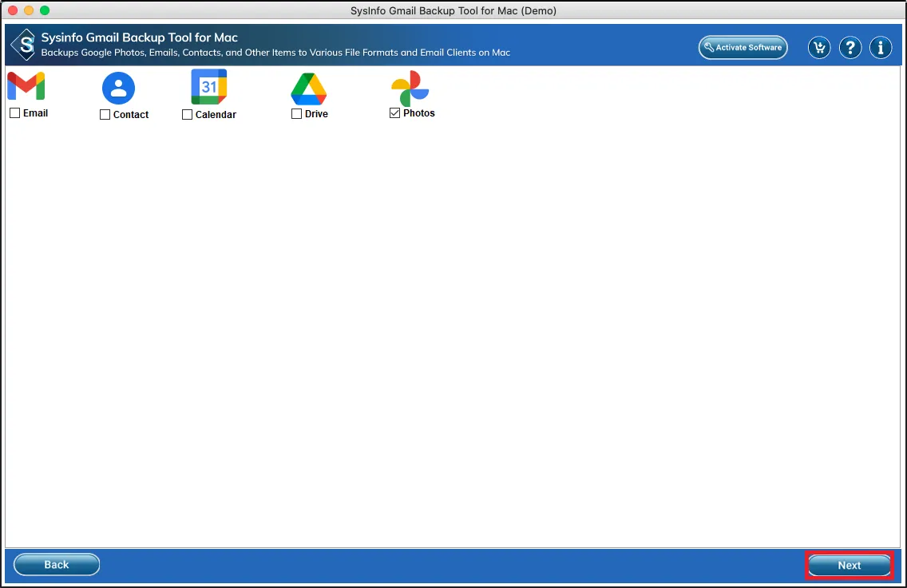Enable the Contact checkbox
The image size is (907, 588).
[x=105, y=114]
